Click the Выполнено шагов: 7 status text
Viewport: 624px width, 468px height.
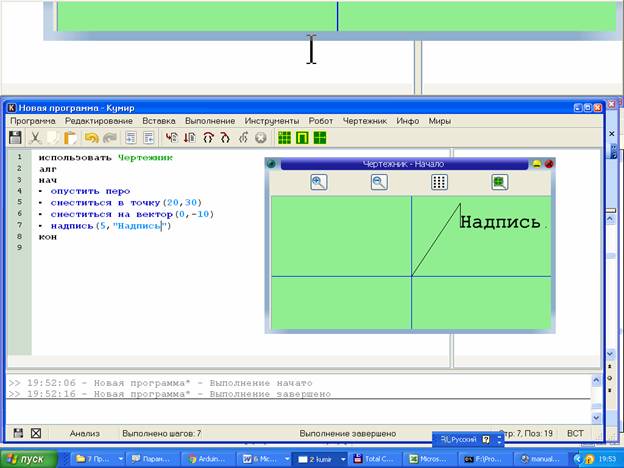click(162, 433)
